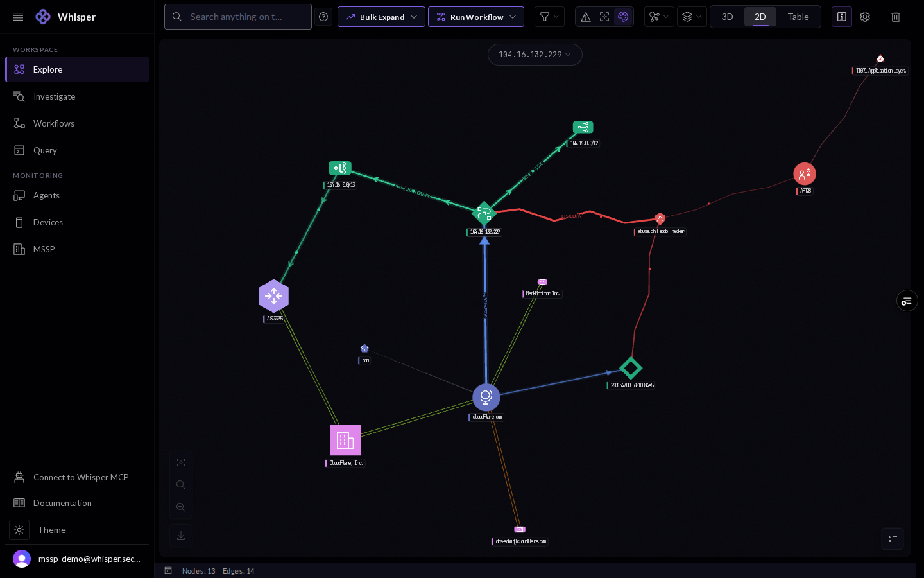Open the side panel toggle on right edge
Screen dimensions: 924x578
907,301
